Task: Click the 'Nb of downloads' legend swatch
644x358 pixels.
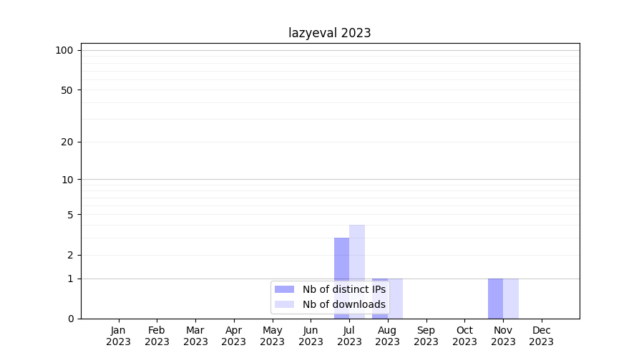Action: 284,304
